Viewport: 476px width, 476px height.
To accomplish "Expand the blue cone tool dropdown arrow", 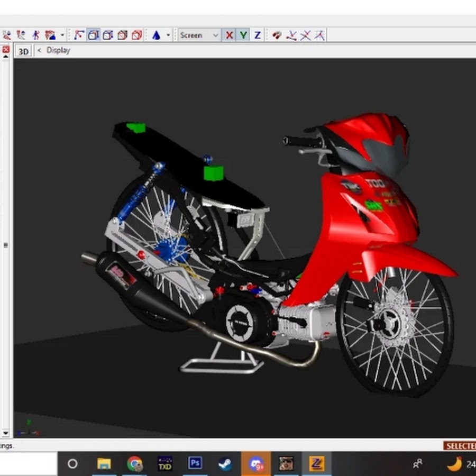I will 169,35.
